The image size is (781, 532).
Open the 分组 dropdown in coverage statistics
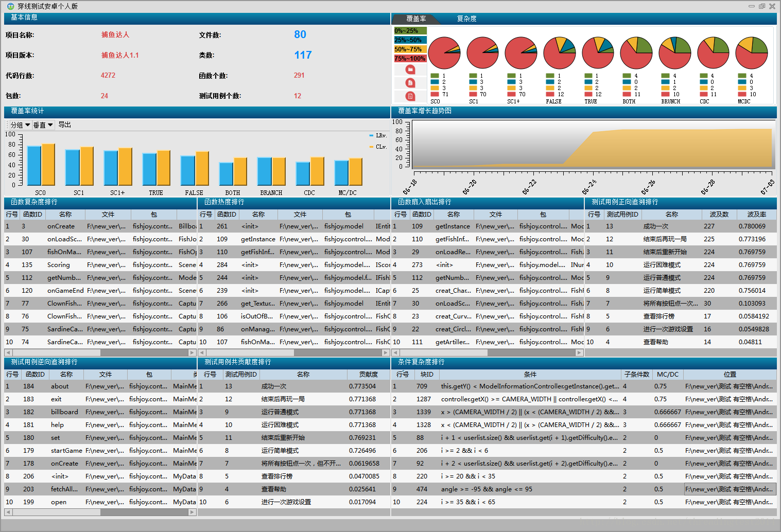coord(20,125)
